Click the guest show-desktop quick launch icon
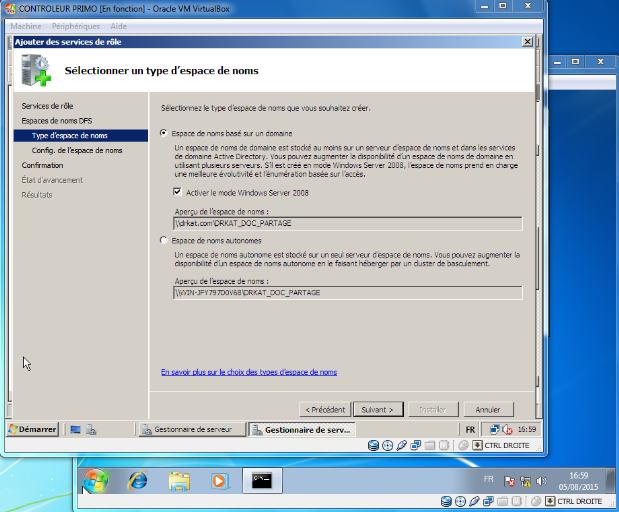The image size is (619, 512). (75, 429)
